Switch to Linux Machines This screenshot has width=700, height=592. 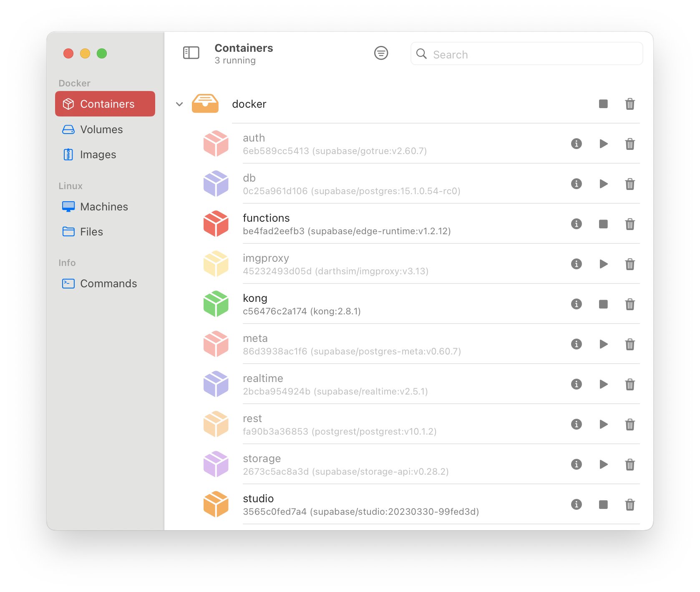coord(105,207)
